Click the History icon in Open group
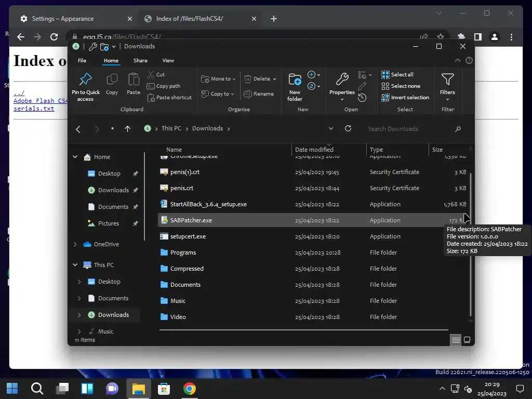The width and height of the screenshot is (532, 399). (362, 98)
